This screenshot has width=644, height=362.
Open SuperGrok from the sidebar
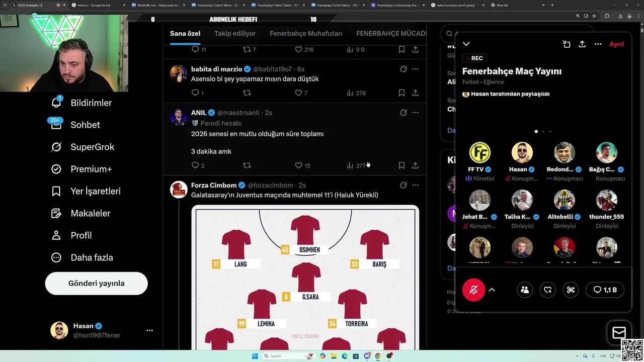[83, 147]
